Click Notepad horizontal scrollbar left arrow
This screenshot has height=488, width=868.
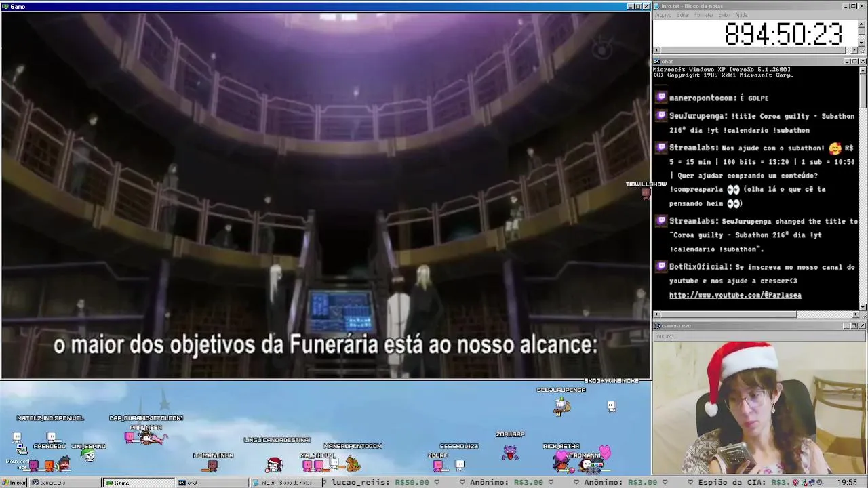coord(656,49)
